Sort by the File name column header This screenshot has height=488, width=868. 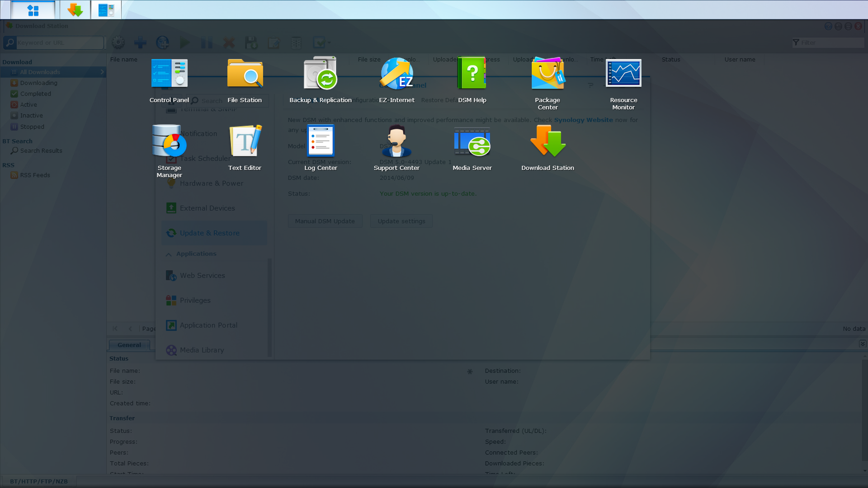pos(123,59)
